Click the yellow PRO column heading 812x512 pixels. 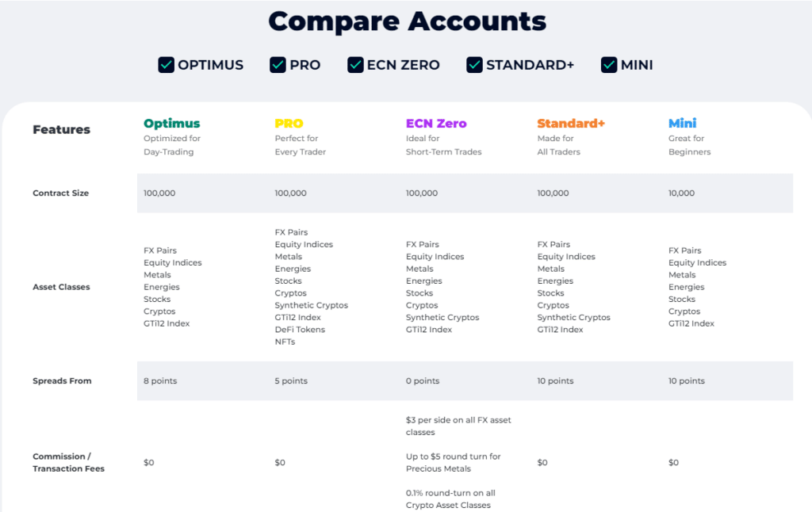point(289,124)
